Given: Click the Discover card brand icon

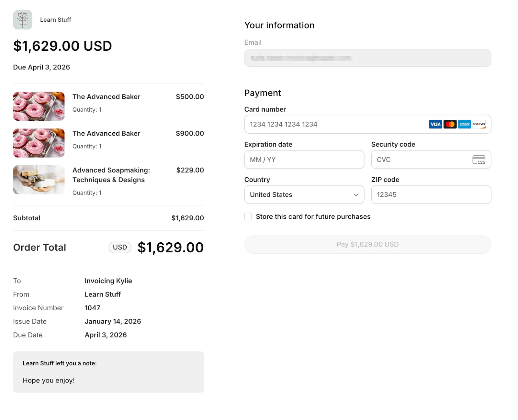Looking at the screenshot, I should pyautogui.click(x=479, y=124).
